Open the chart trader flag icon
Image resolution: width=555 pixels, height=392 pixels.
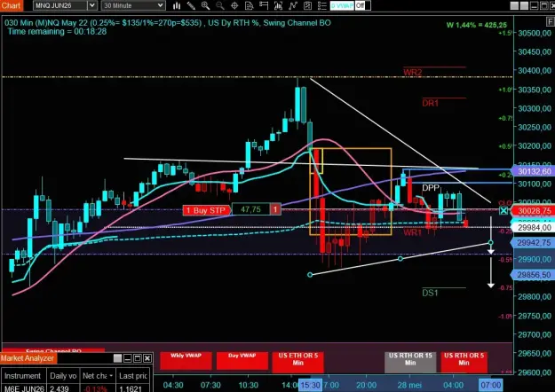coord(264,5)
